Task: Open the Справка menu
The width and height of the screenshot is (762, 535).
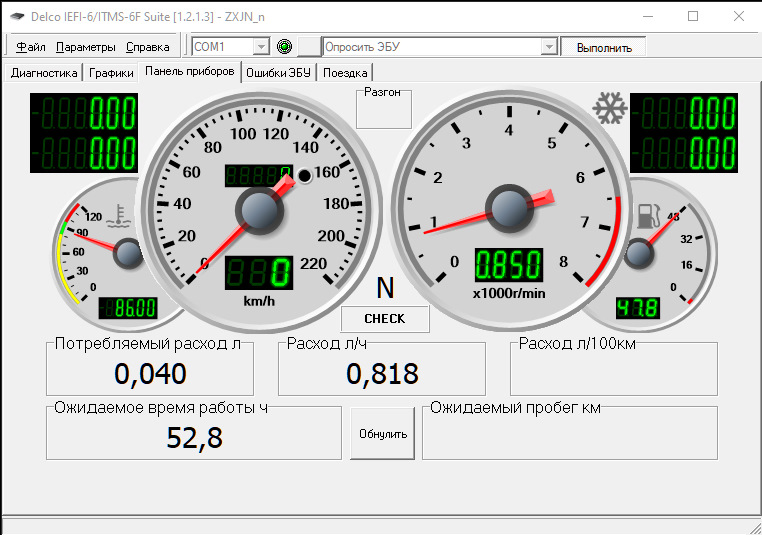Action: pyautogui.click(x=148, y=47)
